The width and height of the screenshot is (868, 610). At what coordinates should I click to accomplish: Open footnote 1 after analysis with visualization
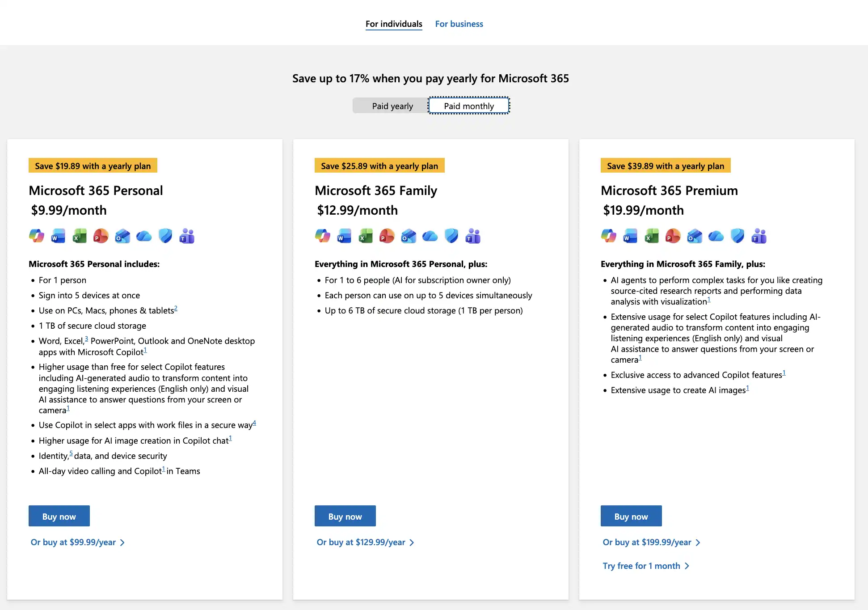(709, 300)
